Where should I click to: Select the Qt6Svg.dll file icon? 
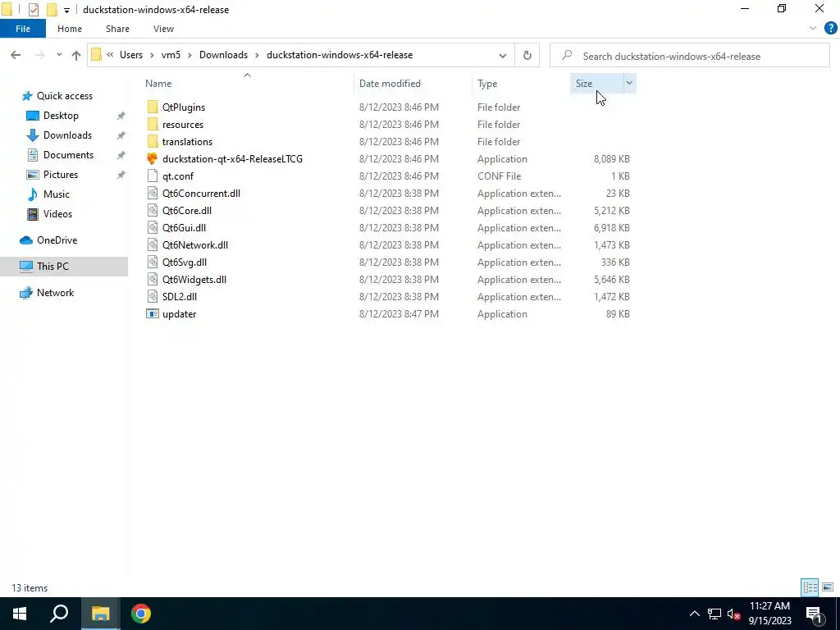pyautogui.click(x=153, y=262)
